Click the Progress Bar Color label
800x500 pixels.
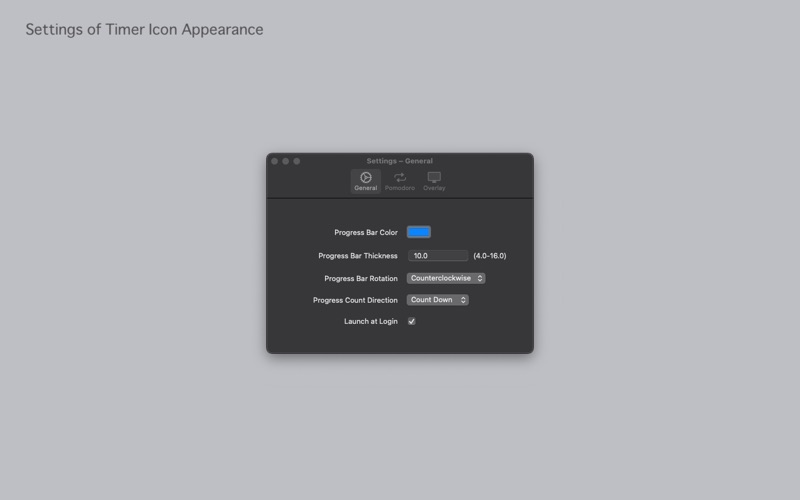366,232
